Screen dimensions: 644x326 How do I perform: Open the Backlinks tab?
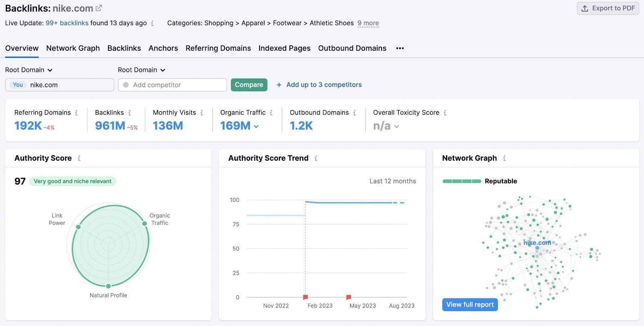tap(124, 48)
